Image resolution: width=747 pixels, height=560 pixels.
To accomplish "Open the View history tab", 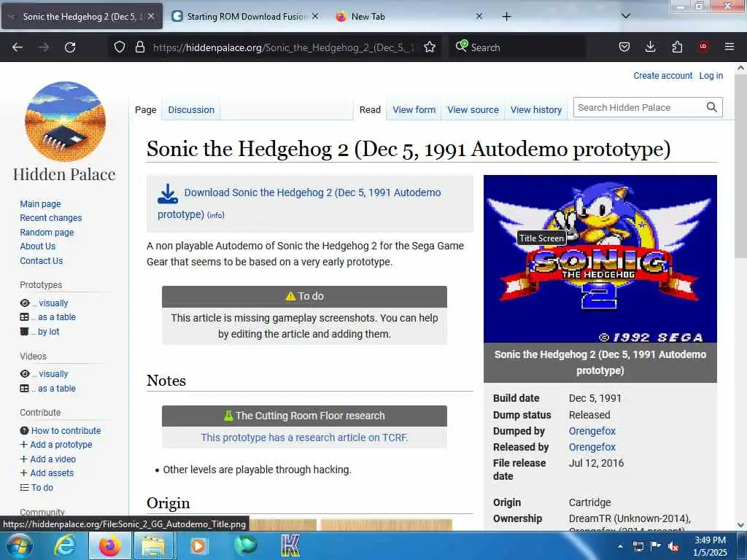I will click(536, 110).
